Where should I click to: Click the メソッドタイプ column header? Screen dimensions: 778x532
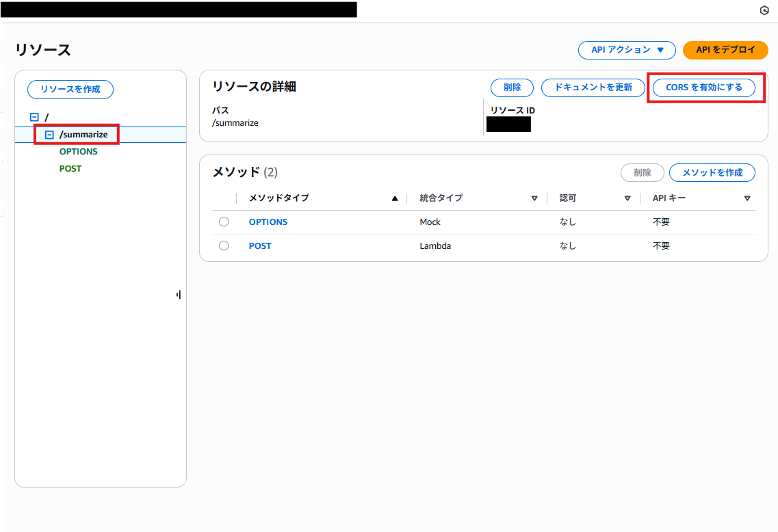coord(279,198)
